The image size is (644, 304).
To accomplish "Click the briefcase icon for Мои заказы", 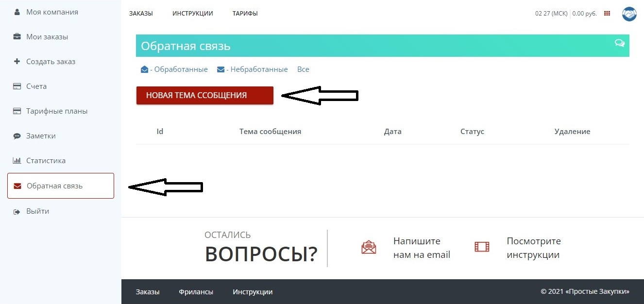I will click(17, 37).
